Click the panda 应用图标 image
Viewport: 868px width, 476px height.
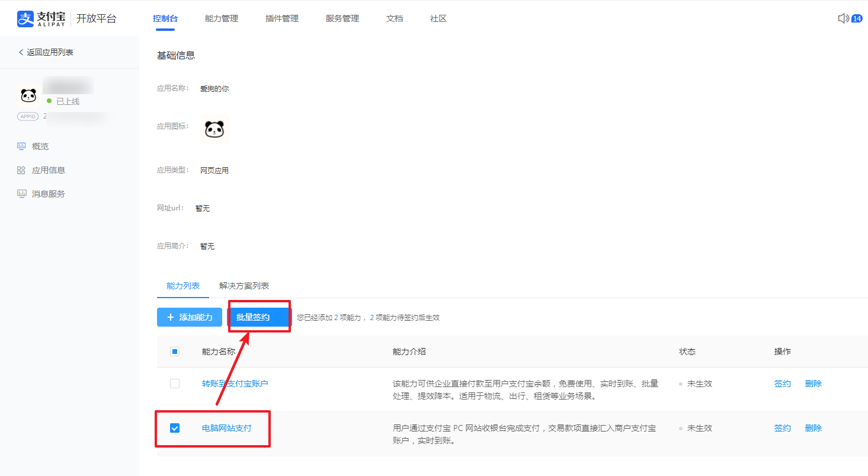[x=214, y=129]
